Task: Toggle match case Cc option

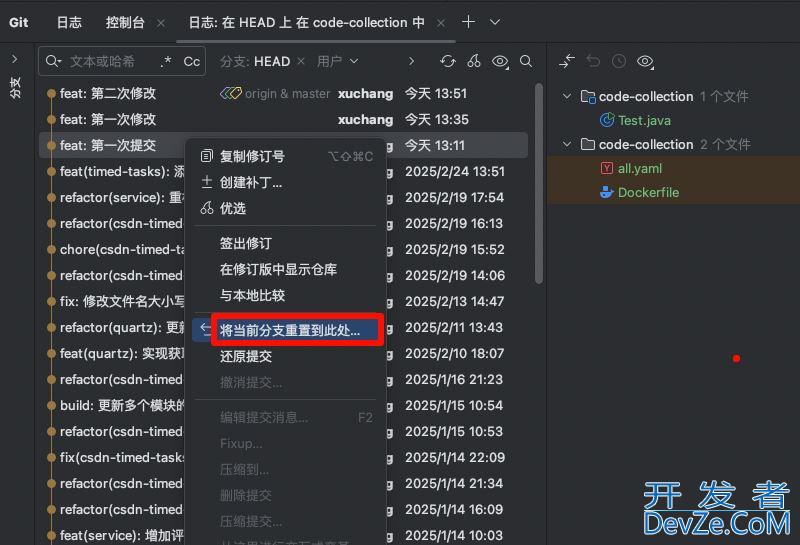Action: click(x=191, y=62)
